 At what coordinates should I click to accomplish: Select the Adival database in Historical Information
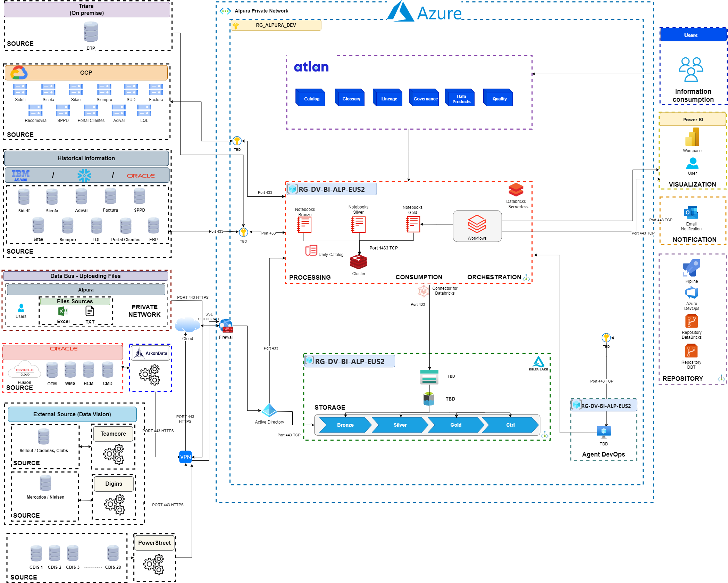click(x=81, y=197)
